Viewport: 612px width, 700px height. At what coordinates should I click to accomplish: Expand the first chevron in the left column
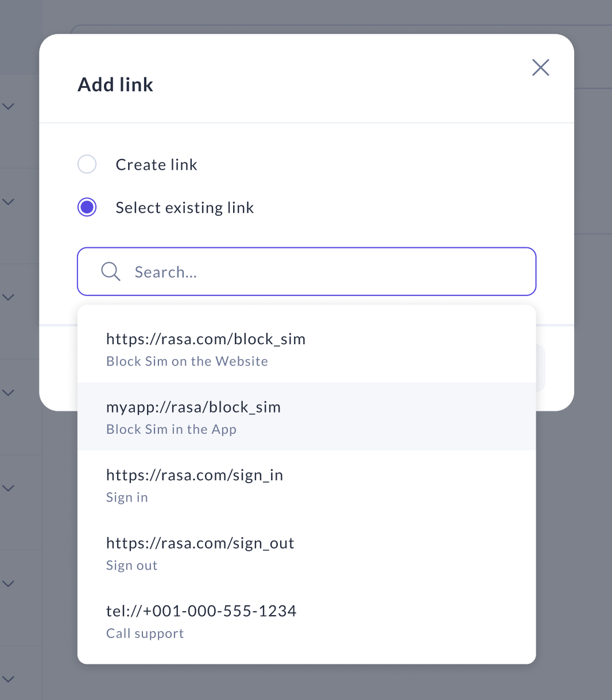pyautogui.click(x=9, y=106)
